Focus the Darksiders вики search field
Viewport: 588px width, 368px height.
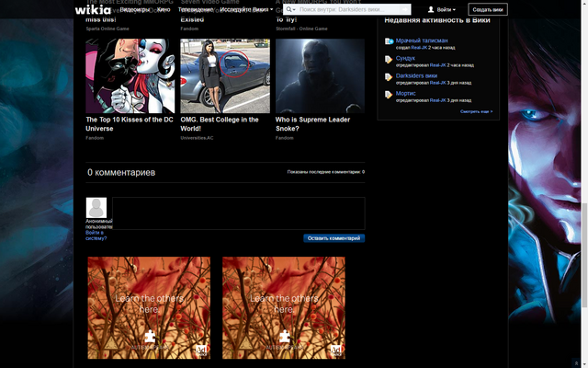[349, 9]
